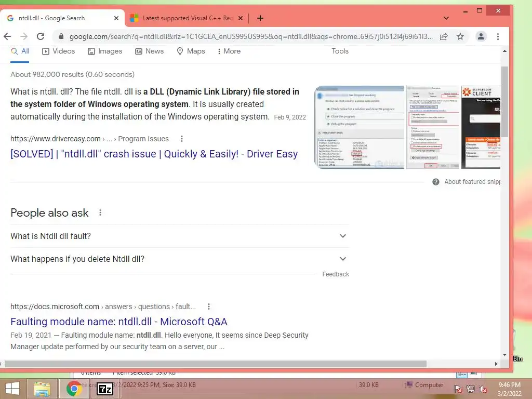Image resolution: width=532 pixels, height=399 pixels.
Task: Open options menu beside docs.microsoft.com result
Action: (x=209, y=307)
